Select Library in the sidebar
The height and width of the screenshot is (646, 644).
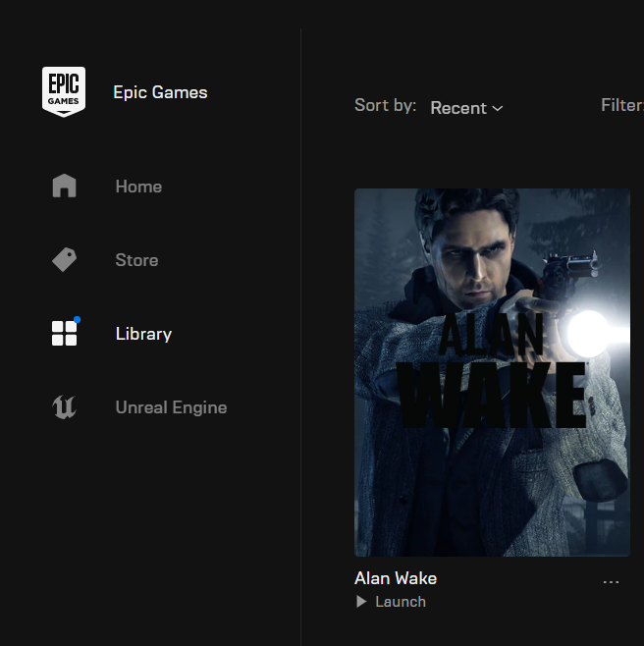pyautogui.click(x=143, y=334)
